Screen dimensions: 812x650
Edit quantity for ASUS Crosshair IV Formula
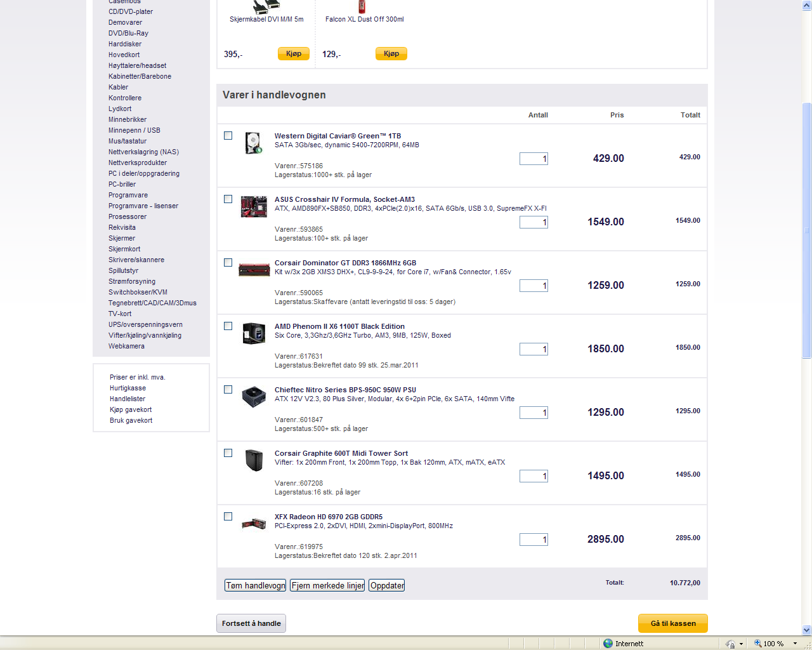534,222
